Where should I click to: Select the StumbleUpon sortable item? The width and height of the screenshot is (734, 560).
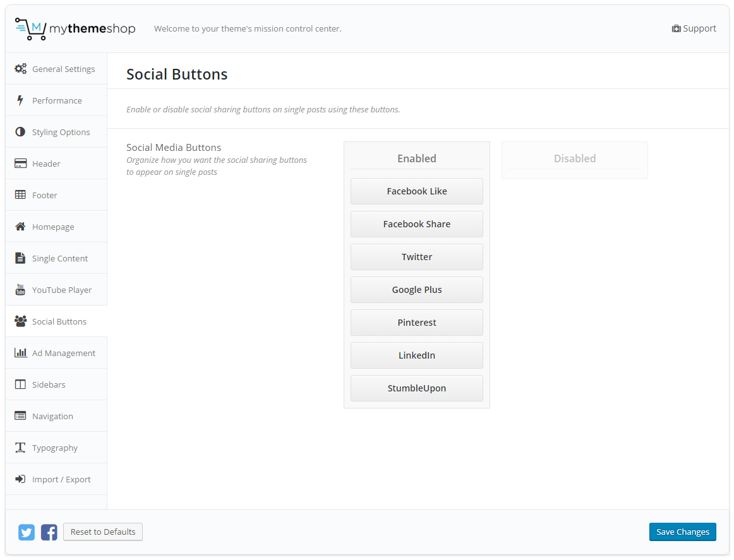[417, 388]
